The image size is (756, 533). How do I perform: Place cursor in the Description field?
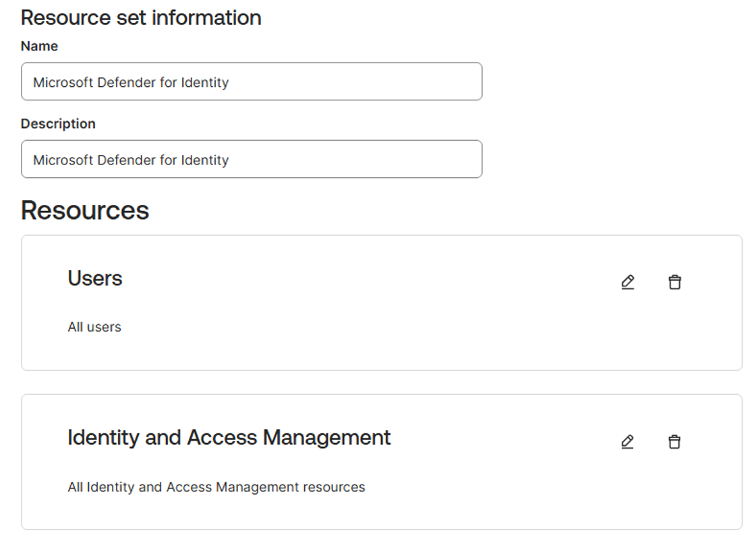point(252,159)
